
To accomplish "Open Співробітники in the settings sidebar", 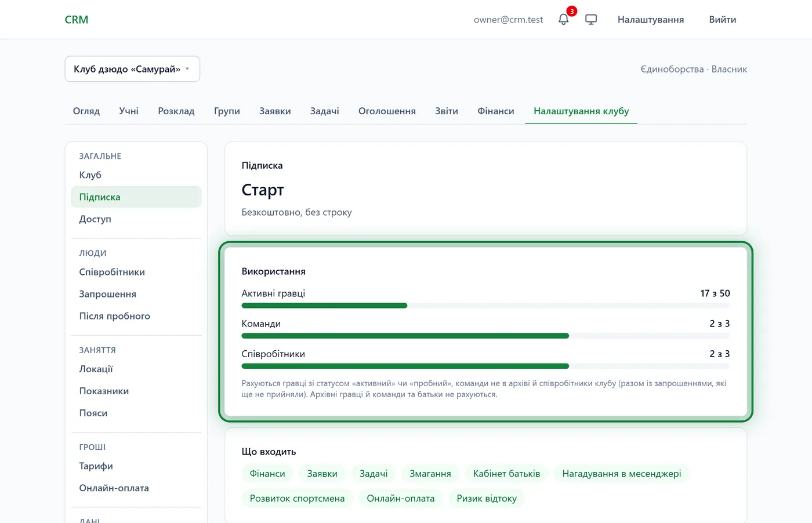I will 136,272.
